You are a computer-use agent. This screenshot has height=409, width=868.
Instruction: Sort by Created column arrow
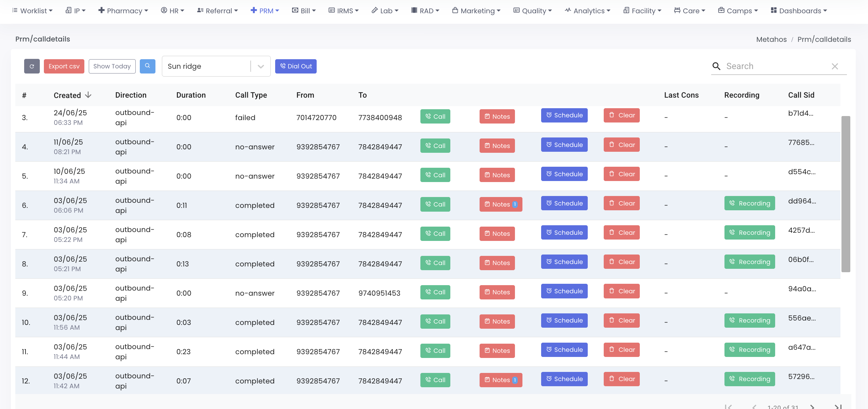point(88,95)
